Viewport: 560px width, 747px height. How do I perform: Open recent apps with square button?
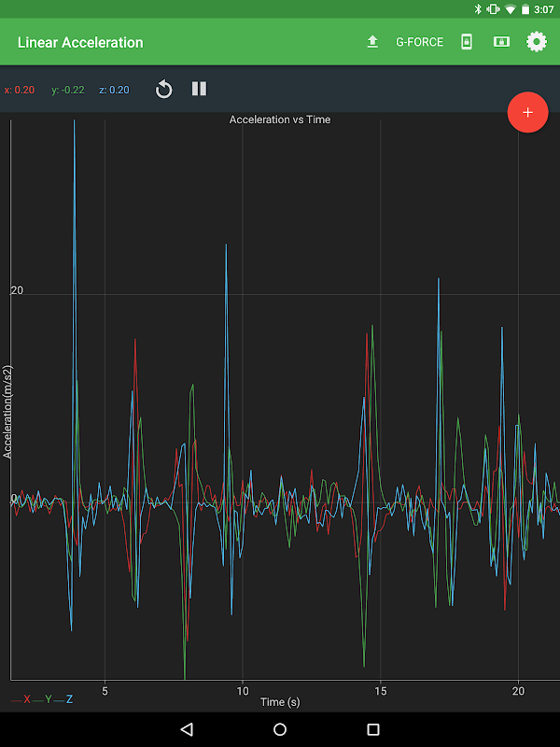pyautogui.click(x=373, y=729)
